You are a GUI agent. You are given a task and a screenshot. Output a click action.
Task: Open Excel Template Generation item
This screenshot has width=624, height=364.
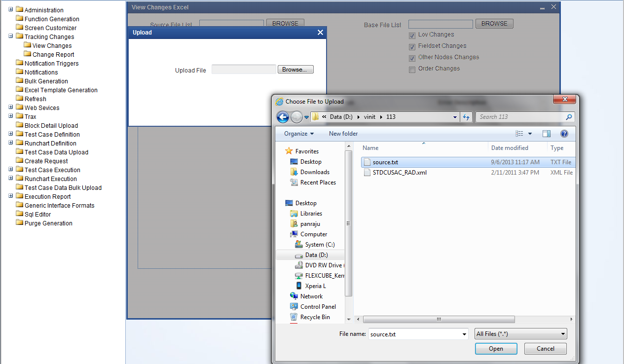[x=61, y=90]
